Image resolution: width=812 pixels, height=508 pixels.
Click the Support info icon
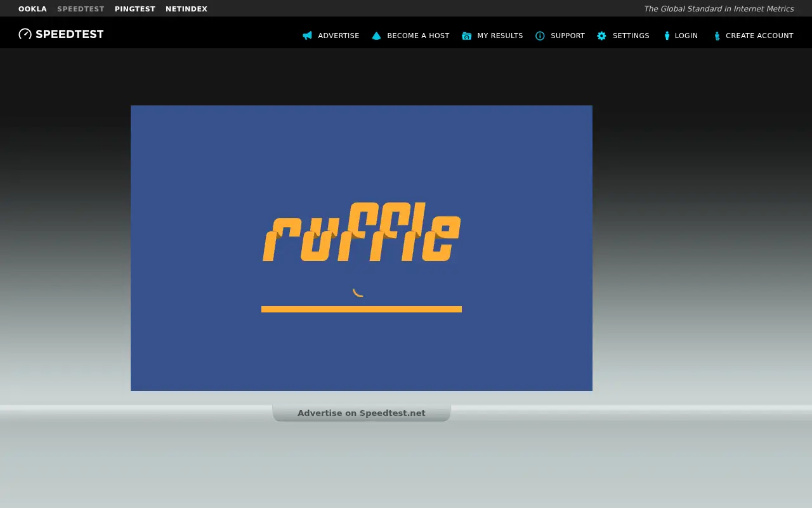click(x=540, y=36)
